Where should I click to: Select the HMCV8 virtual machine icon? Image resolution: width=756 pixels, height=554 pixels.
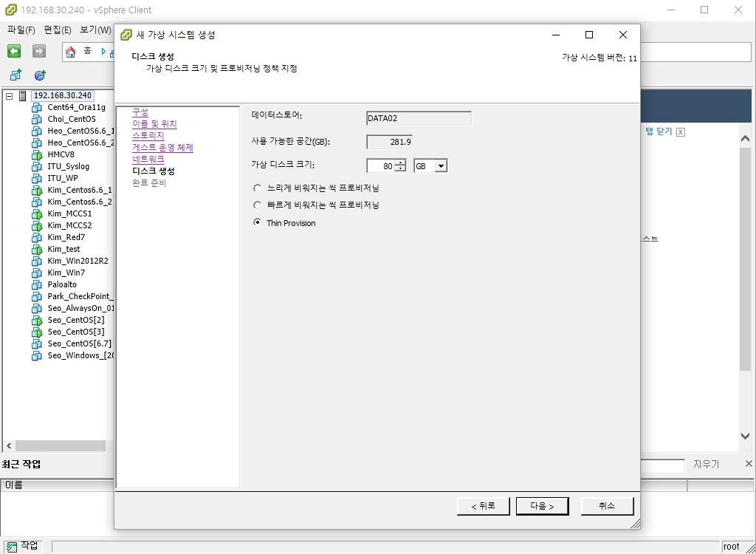point(37,154)
